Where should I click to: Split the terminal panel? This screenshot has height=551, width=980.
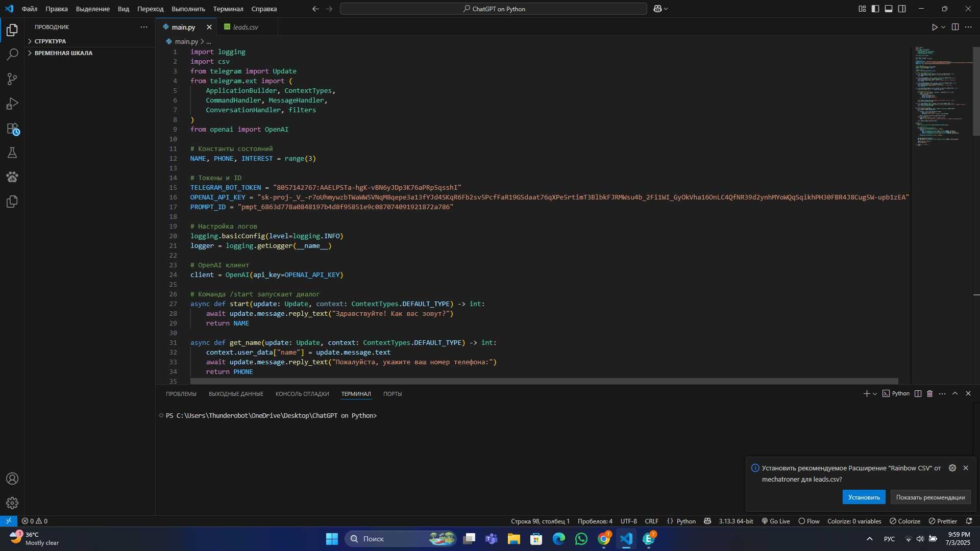tap(918, 393)
